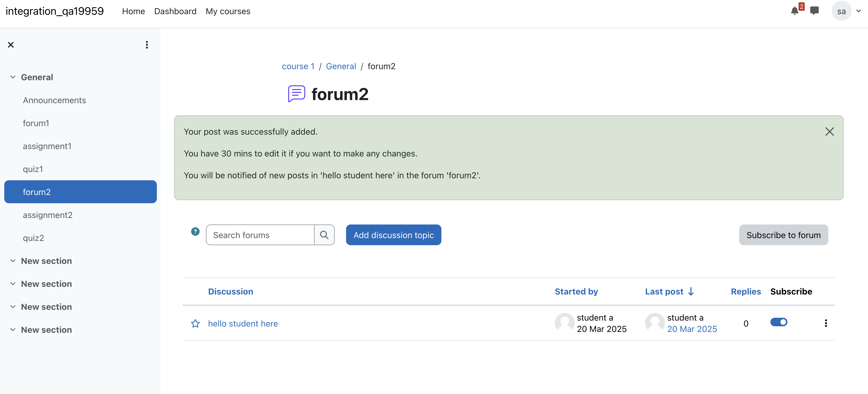Close the course index drawer
The height and width of the screenshot is (394, 868).
click(11, 45)
